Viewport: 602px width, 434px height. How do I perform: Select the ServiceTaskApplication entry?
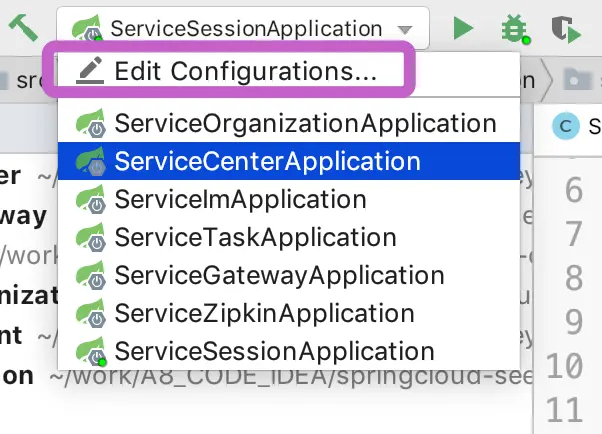tap(255, 237)
